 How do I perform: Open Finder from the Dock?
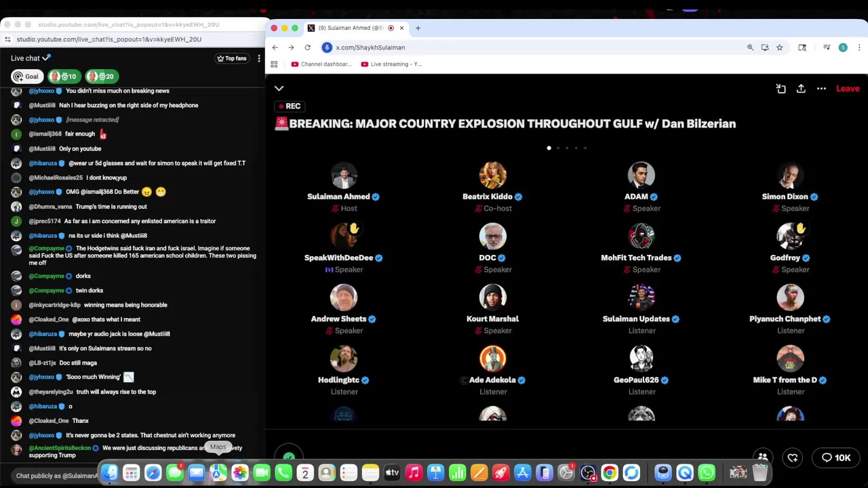pos(109,472)
